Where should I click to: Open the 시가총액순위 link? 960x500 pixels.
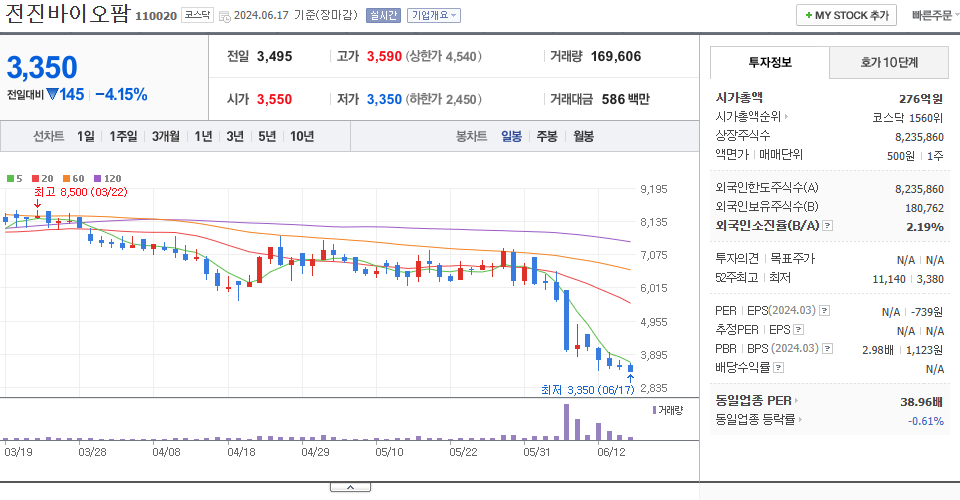pyautogui.click(x=748, y=116)
